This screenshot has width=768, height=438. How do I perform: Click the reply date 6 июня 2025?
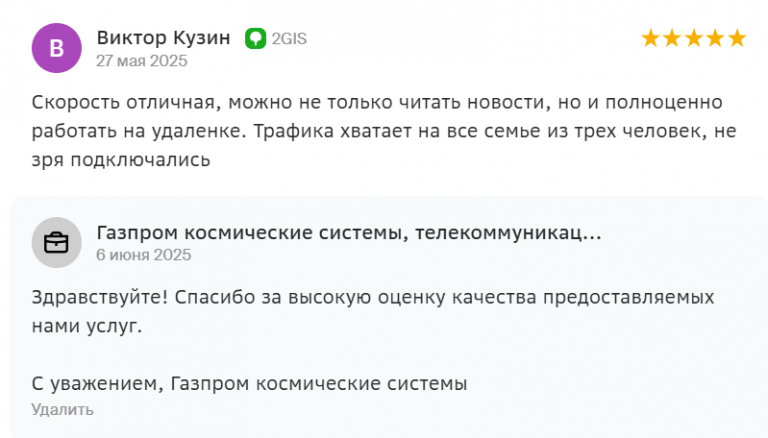pos(144,255)
